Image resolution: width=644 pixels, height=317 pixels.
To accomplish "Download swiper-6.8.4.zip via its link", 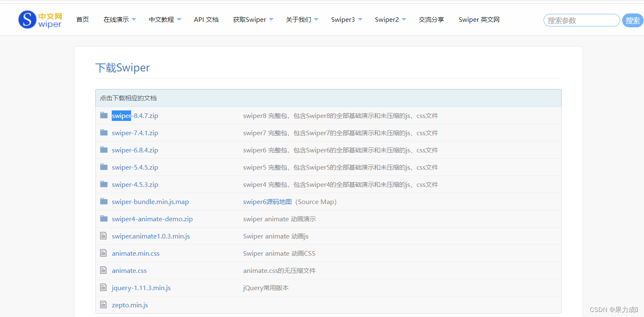I will (x=135, y=150).
